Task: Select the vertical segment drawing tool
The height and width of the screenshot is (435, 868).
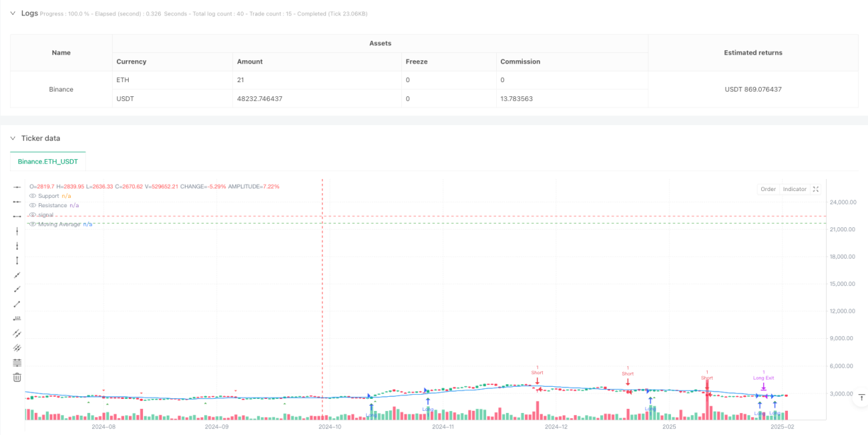Action: [x=17, y=260]
